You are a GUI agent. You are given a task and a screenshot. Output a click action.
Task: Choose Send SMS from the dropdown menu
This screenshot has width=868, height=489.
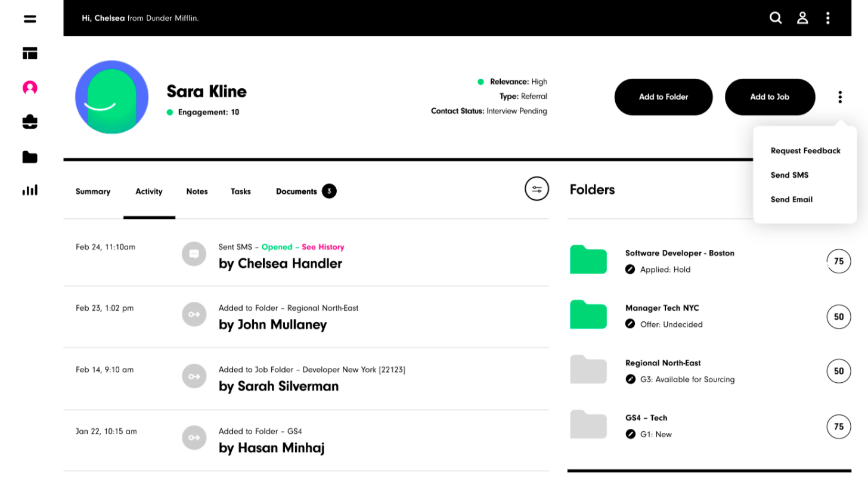click(x=789, y=175)
